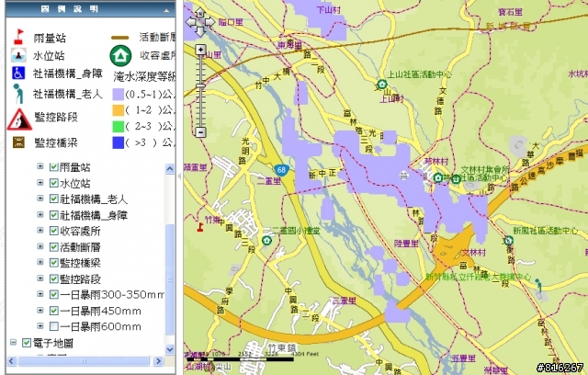Pan the map right with the east arrow
This screenshot has height=375, width=588.
pyautogui.click(x=209, y=22)
